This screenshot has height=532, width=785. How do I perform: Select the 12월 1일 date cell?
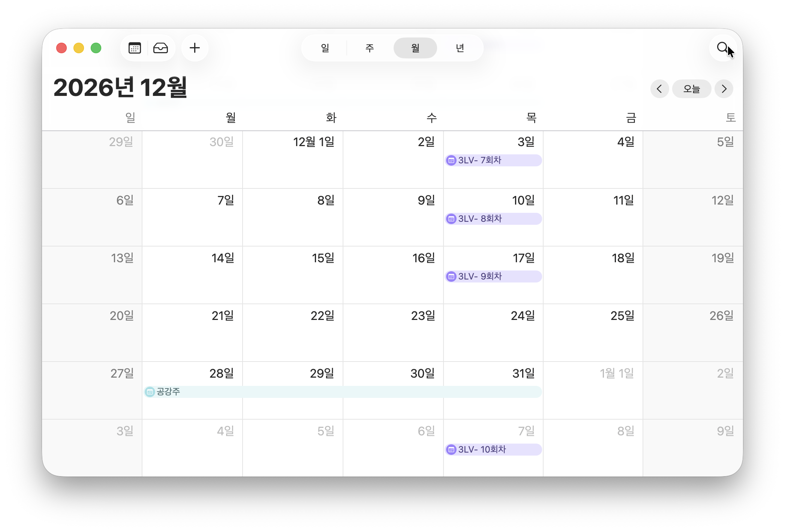click(x=293, y=160)
